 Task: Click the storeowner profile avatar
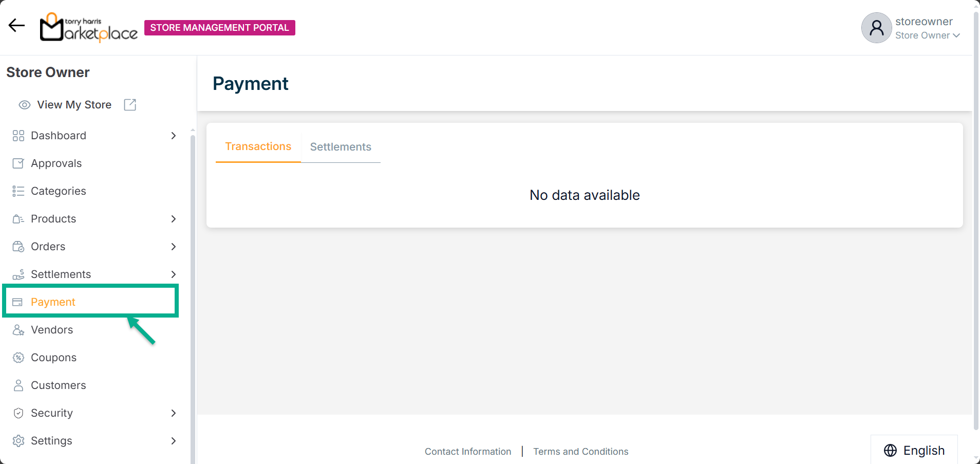point(876,28)
